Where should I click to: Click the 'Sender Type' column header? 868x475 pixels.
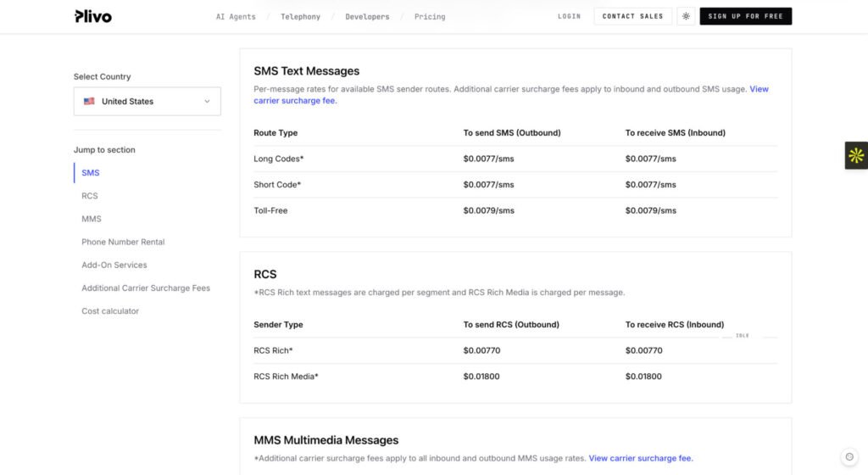278,325
